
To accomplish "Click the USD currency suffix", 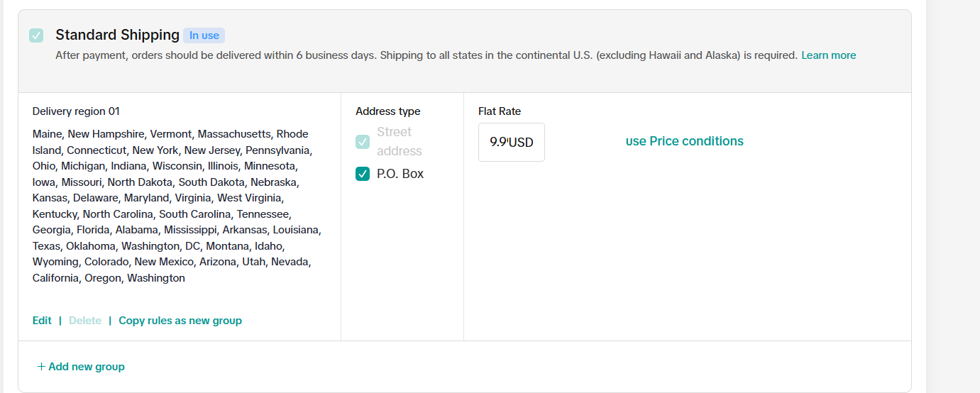I will tap(522, 143).
